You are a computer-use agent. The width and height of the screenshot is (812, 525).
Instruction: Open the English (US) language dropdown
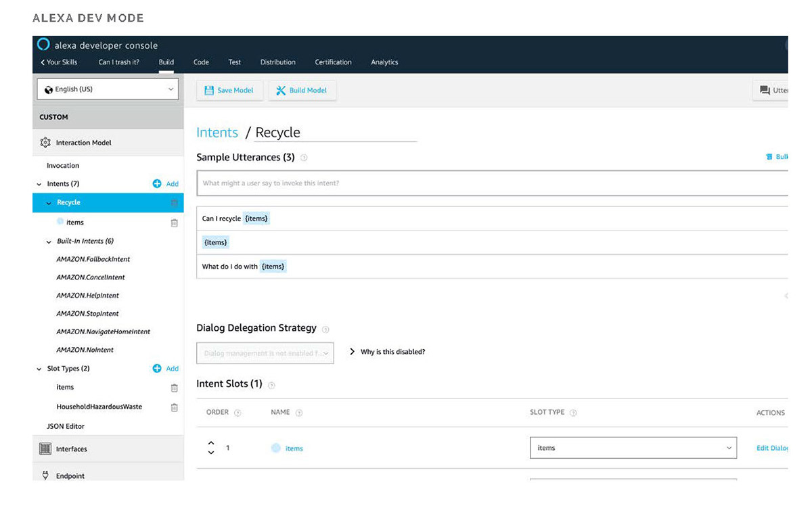tap(108, 89)
